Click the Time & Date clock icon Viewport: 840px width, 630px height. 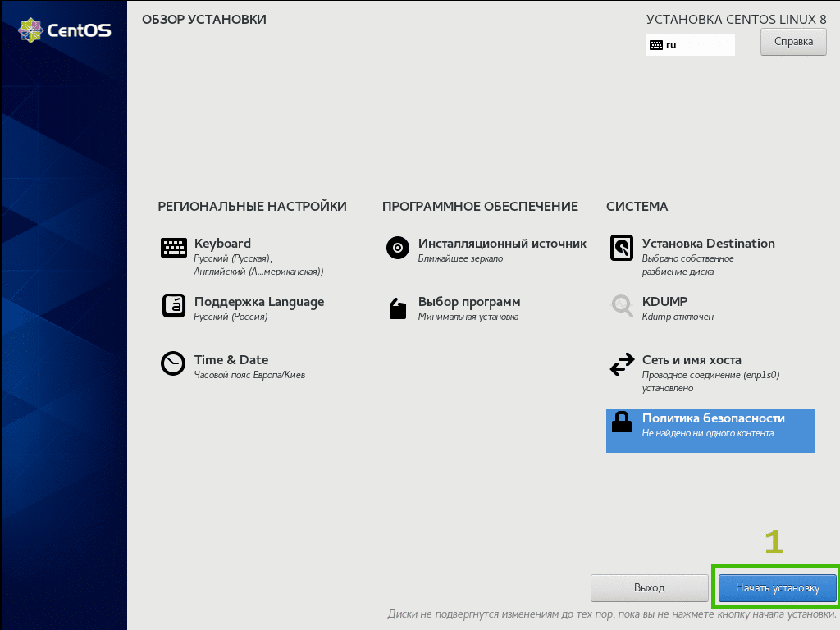[x=173, y=363]
